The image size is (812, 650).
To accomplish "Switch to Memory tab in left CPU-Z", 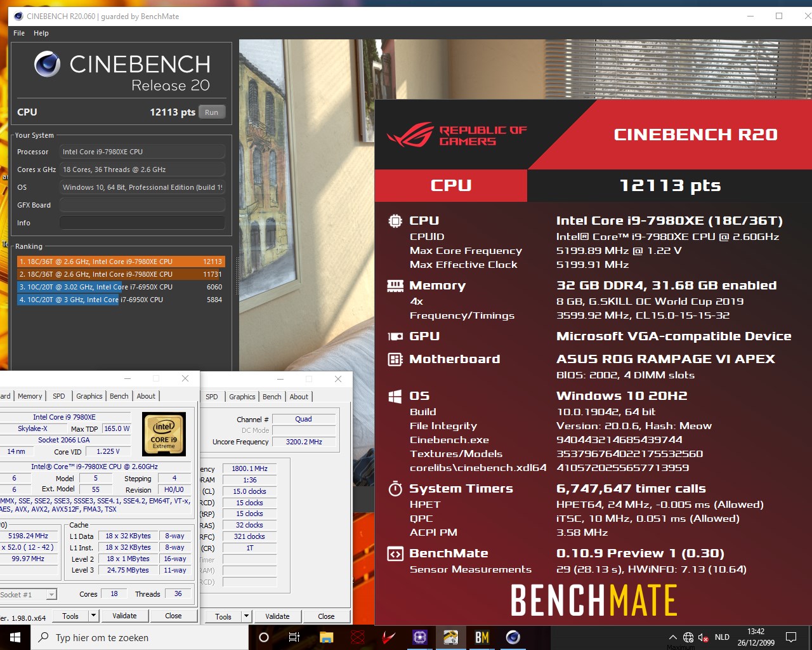I will point(30,396).
